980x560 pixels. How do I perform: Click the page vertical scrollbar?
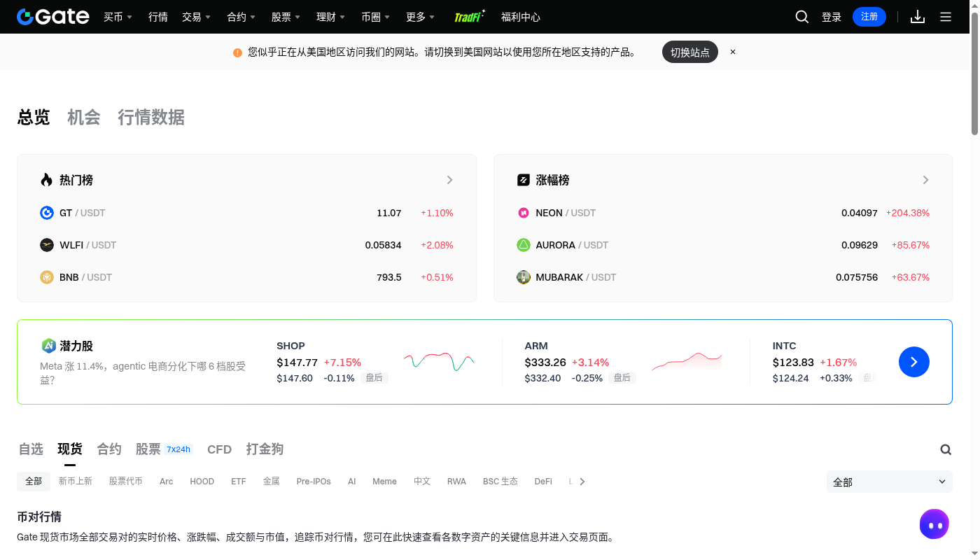(974, 74)
